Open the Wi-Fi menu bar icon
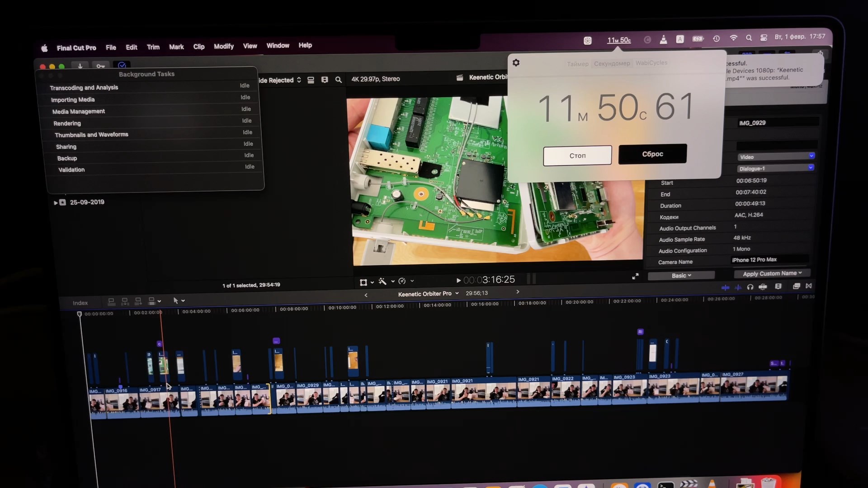This screenshot has width=868, height=488. tap(733, 38)
